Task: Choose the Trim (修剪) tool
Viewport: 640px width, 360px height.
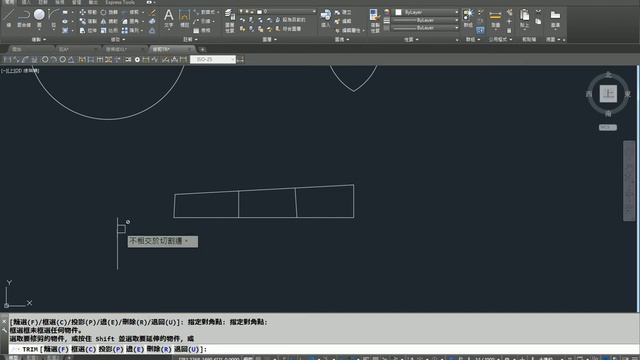Action: coord(131,12)
